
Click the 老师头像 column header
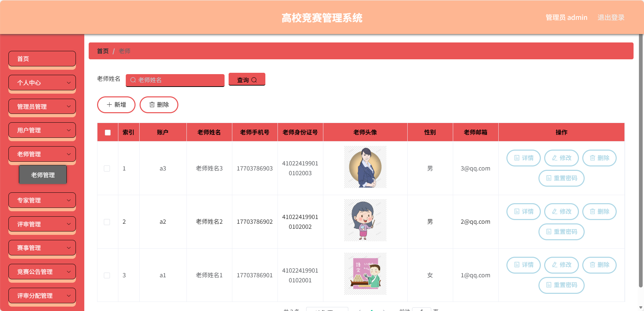coord(365,132)
